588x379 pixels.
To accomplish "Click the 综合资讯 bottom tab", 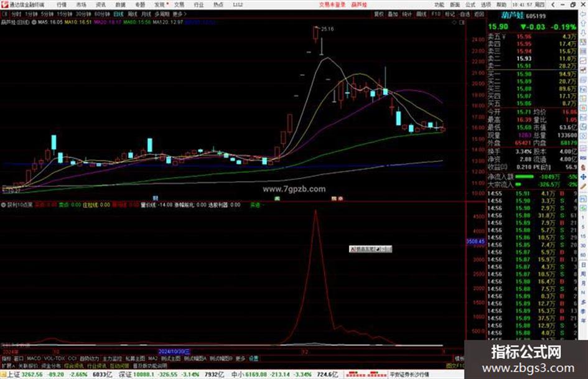I will [74, 365].
